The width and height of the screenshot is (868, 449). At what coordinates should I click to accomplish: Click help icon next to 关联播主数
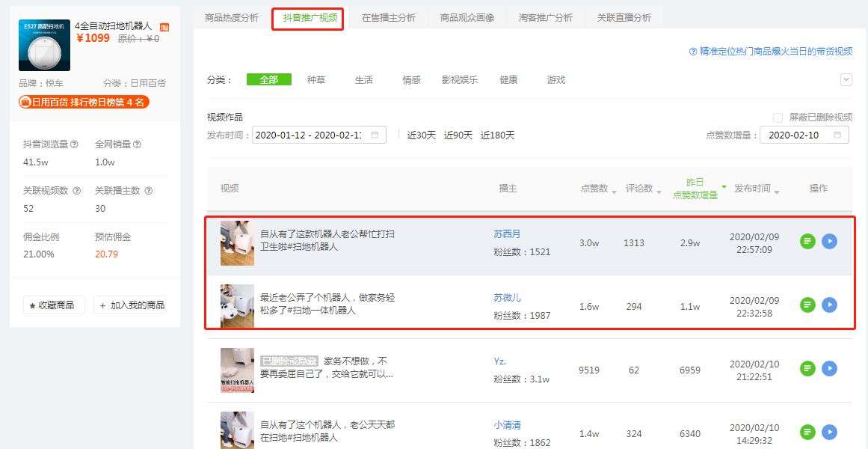(148, 191)
